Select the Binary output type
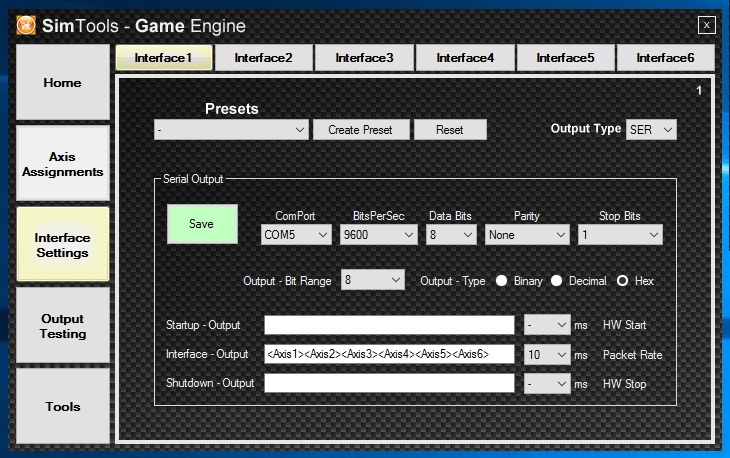Image resolution: width=730 pixels, height=458 pixels. pos(501,281)
